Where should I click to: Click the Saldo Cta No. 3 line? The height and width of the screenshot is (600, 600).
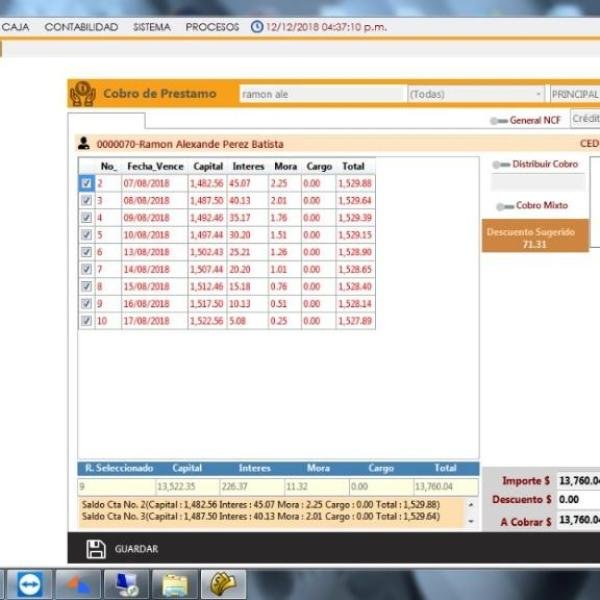point(261,517)
